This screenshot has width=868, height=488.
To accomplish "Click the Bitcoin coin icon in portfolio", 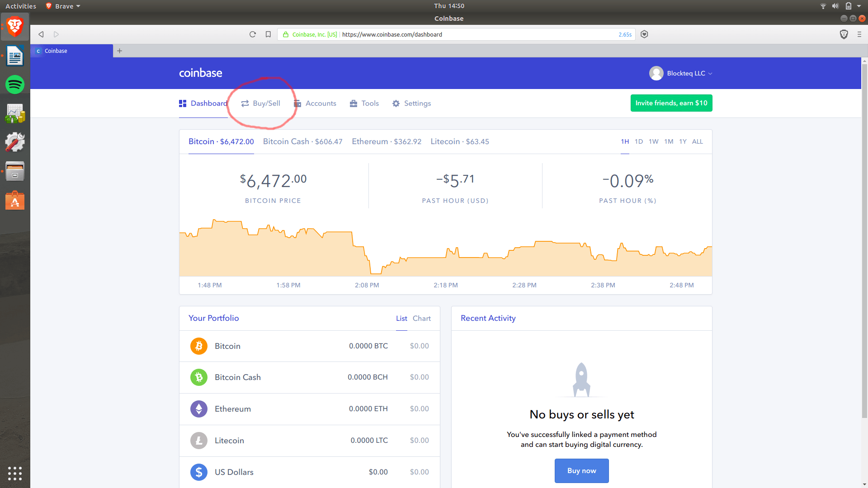I will pyautogui.click(x=198, y=346).
